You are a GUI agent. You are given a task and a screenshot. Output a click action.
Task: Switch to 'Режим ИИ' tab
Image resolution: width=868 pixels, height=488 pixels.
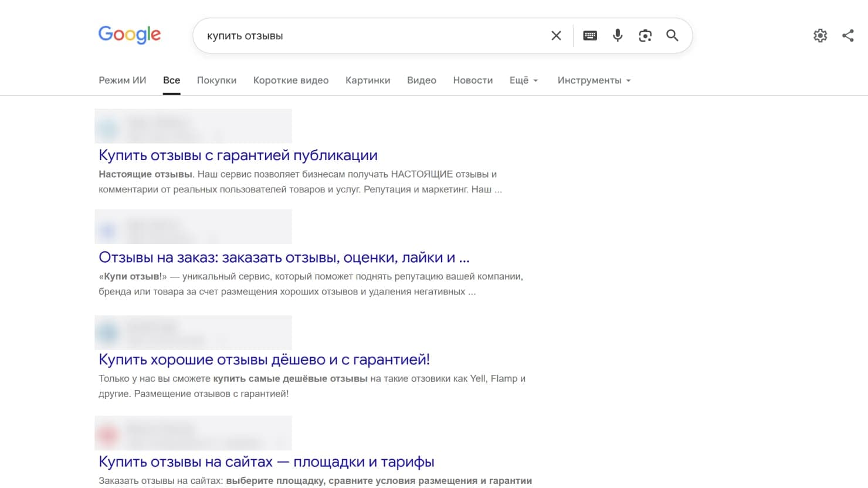[123, 80]
